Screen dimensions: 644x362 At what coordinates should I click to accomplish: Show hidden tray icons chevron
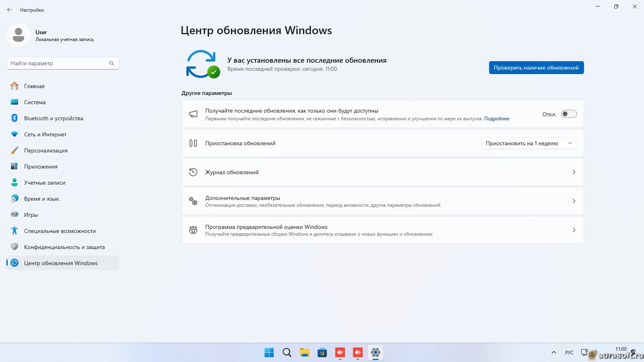click(554, 353)
